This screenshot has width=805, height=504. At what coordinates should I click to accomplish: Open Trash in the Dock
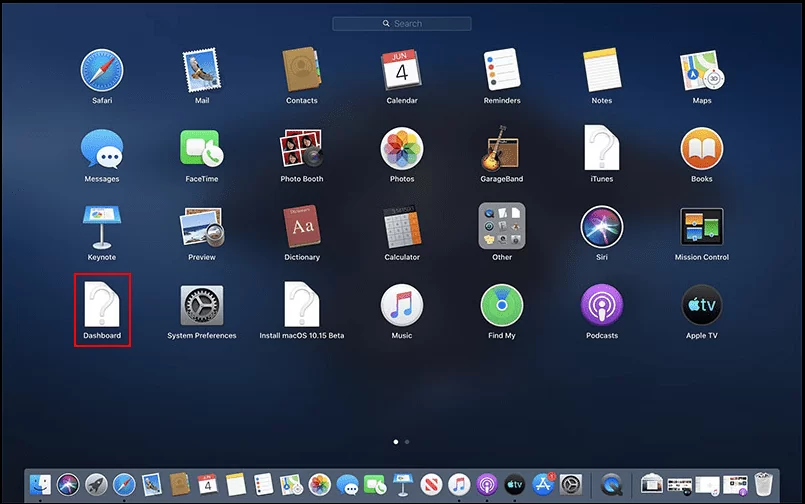[x=763, y=485]
